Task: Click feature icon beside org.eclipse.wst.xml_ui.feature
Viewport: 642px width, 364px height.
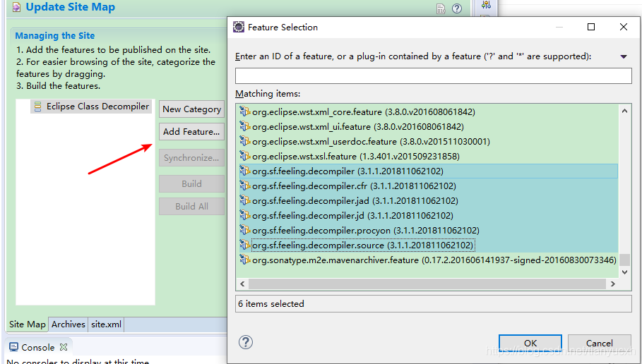Action: pos(245,126)
